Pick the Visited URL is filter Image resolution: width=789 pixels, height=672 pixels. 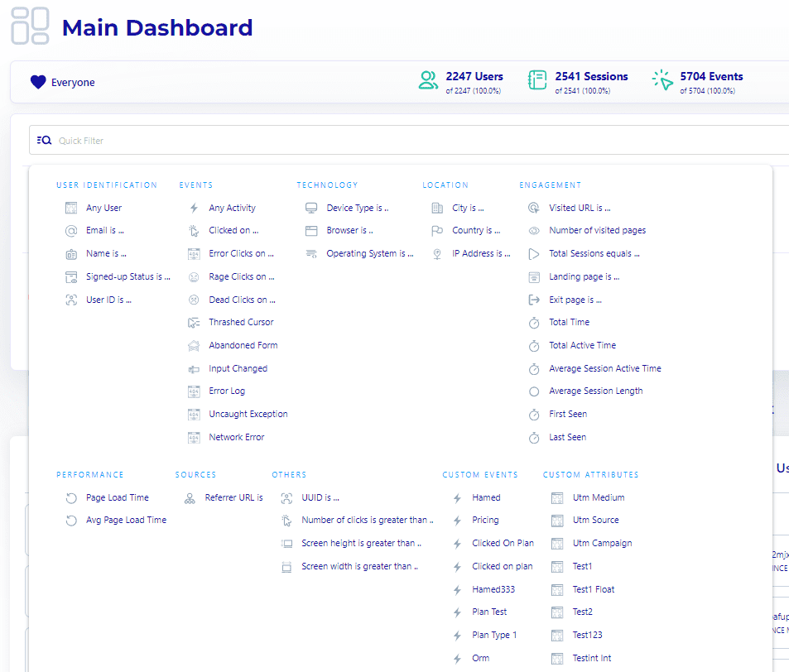pos(580,208)
